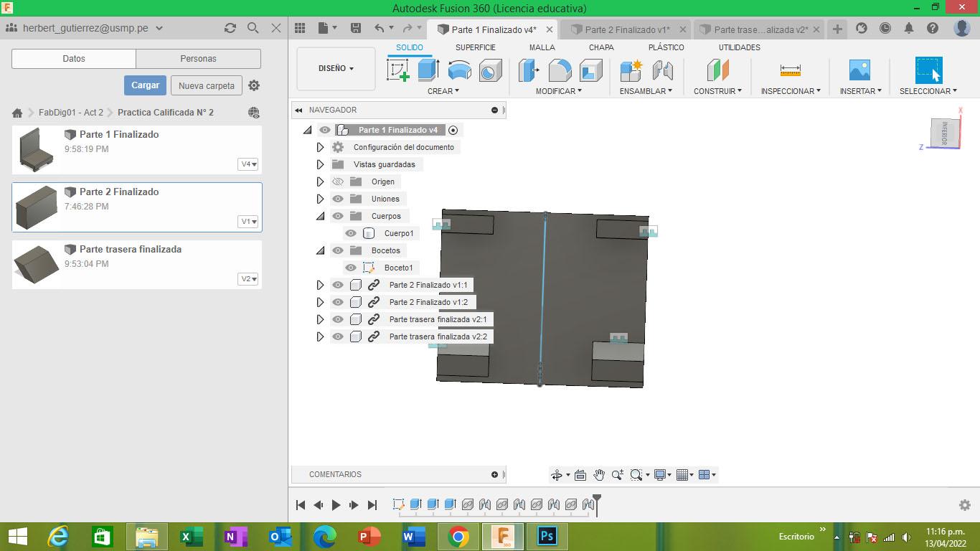
Task: Open notifications bell icon
Action: pyautogui.click(x=908, y=28)
